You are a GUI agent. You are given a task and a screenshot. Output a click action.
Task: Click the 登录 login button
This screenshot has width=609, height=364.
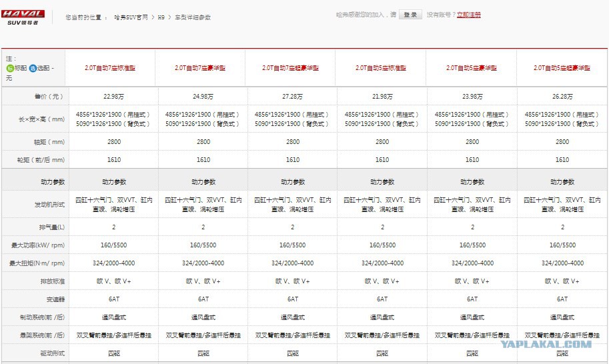click(x=410, y=15)
